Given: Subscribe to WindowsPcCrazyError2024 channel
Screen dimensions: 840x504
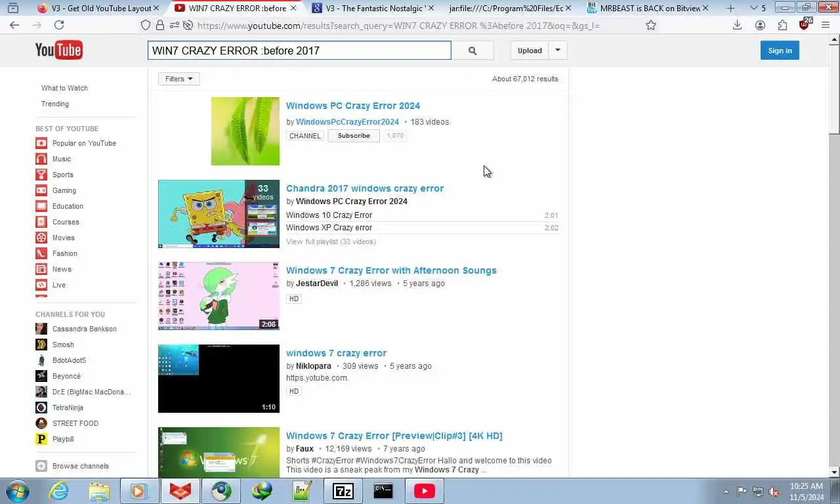Looking at the screenshot, I should coord(354,136).
